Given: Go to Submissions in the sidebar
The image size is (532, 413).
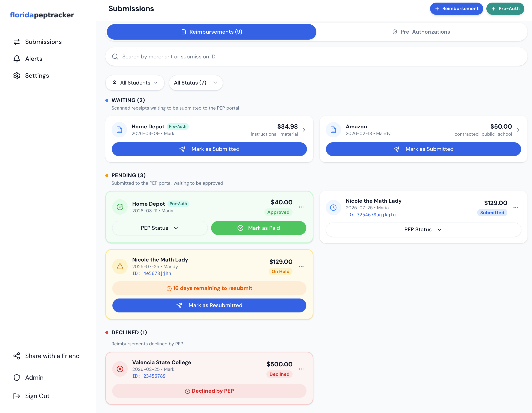Looking at the screenshot, I should pos(37,42).
